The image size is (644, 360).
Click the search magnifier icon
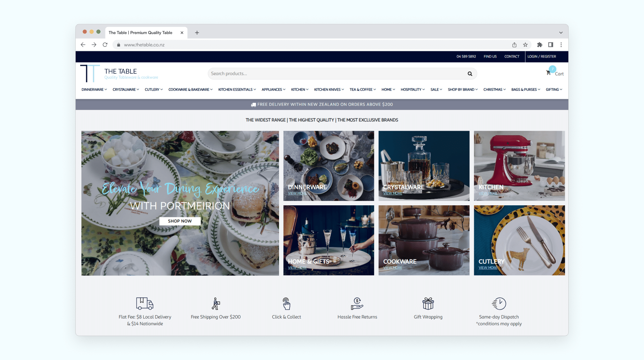470,74
